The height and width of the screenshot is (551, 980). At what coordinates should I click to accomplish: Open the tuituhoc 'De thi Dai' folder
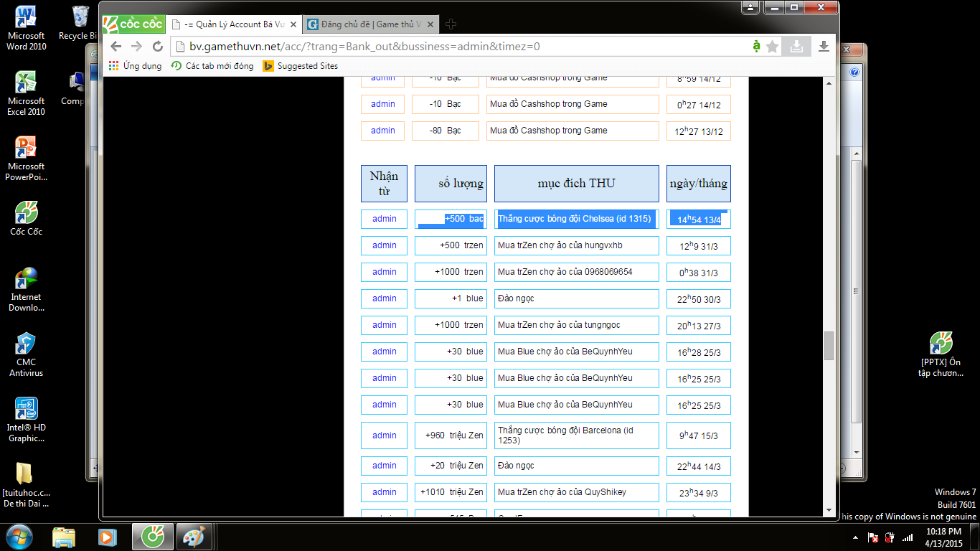pyautogui.click(x=27, y=486)
